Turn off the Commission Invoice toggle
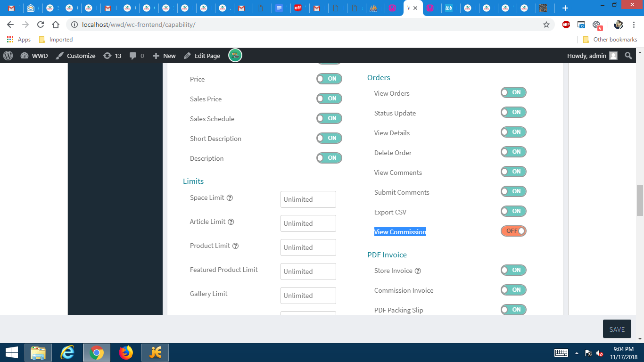Screen dimensions: 644x362 click(513, 290)
